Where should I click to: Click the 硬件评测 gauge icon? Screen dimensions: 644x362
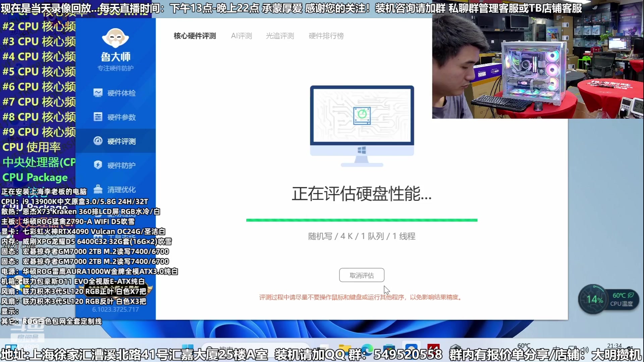pos(98,141)
